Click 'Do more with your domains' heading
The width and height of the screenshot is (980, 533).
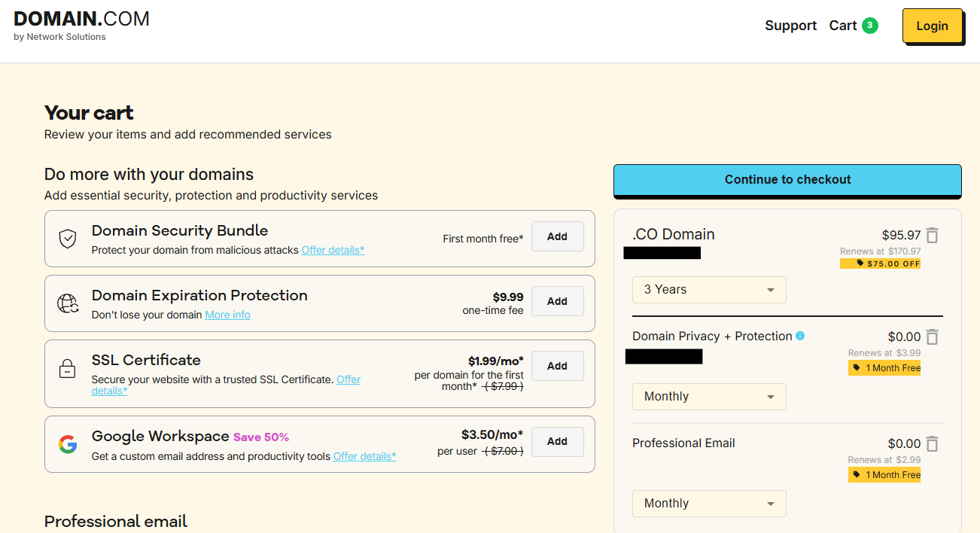pos(149,175)
